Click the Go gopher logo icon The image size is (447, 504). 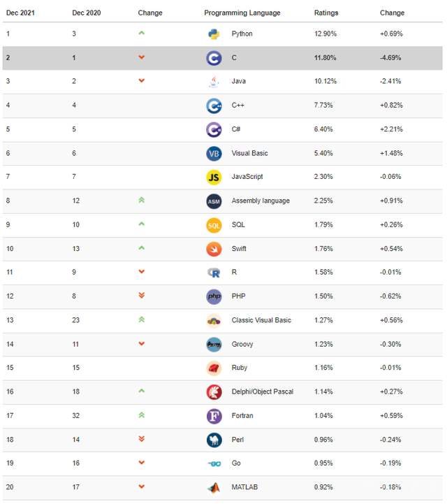point(214,463)
